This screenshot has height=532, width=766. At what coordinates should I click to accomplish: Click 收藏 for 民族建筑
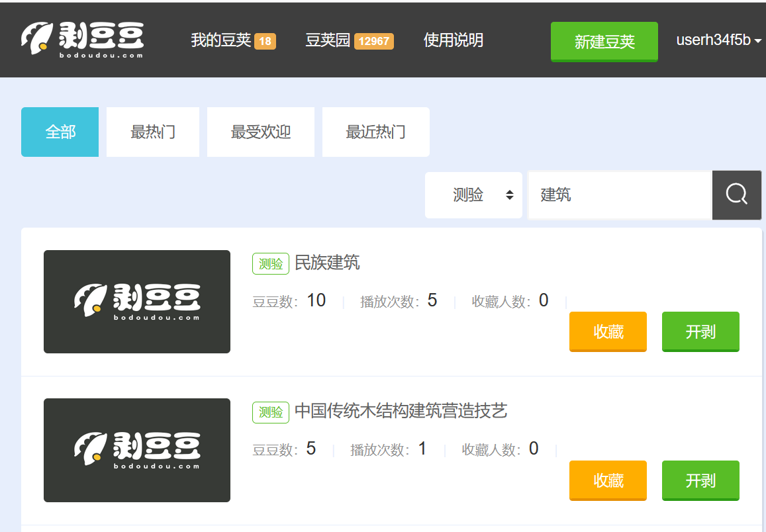608,332
